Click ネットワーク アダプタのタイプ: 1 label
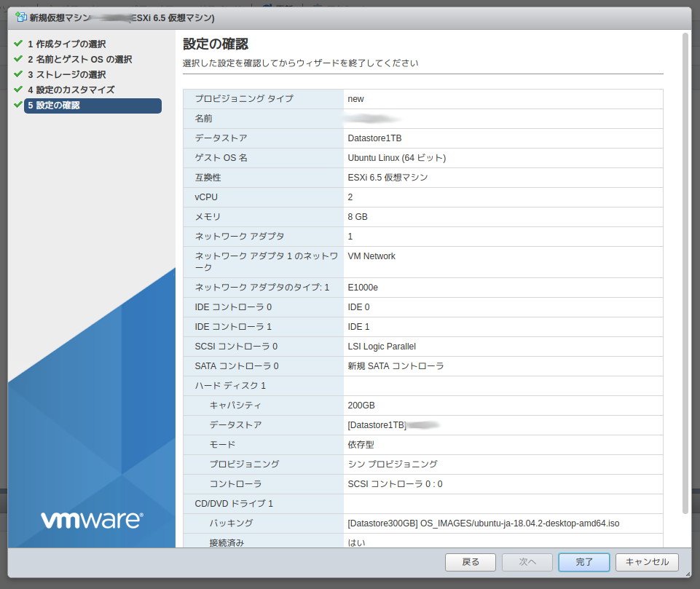 (262, 288)
